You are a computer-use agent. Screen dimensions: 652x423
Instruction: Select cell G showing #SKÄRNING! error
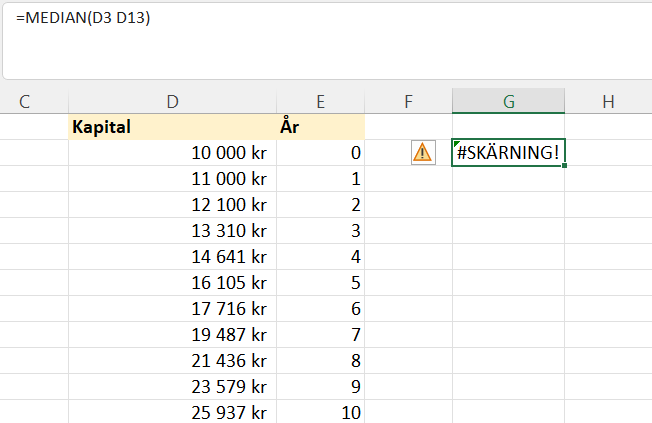tap(508, 152)
